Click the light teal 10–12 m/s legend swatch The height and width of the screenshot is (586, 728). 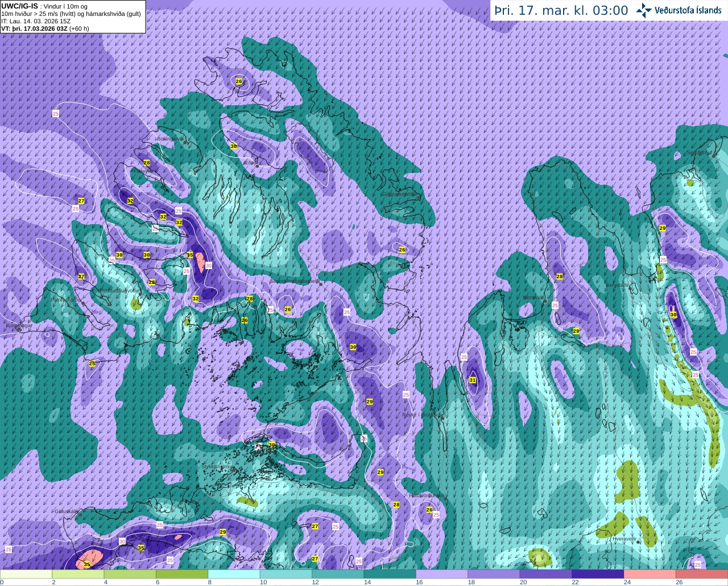tap(286, 574)
